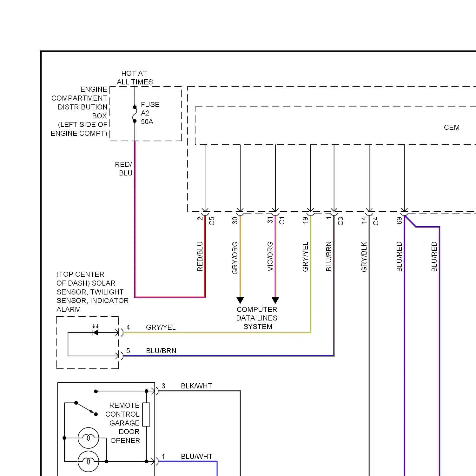Click the GRY/ORG vertical wire label

235,258
